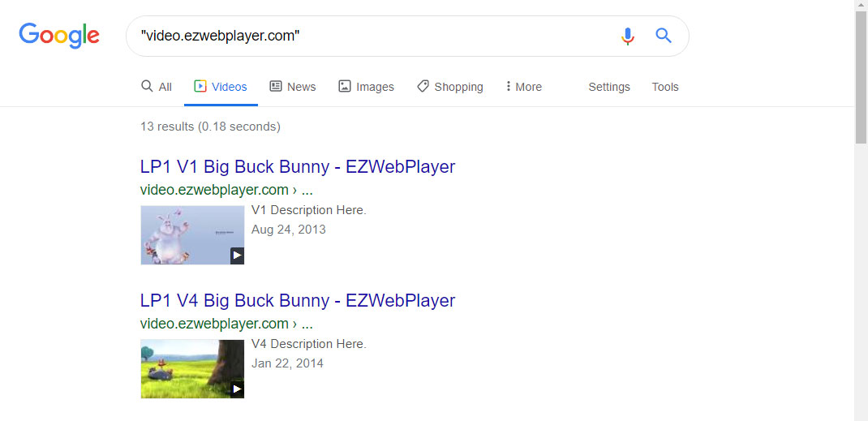Viewport: 868px width, 421px height.
Task: Click first result's video.ezwebplayer.com URL
Action: coord(214,190)
